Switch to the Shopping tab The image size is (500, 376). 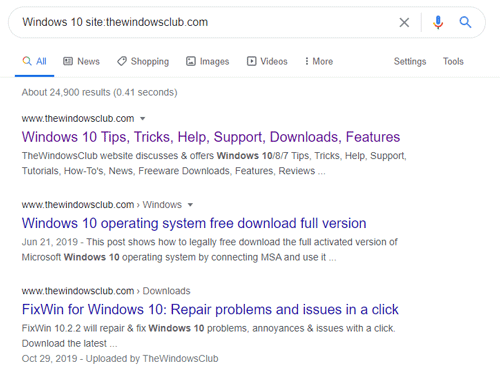(x=143, y=61)
